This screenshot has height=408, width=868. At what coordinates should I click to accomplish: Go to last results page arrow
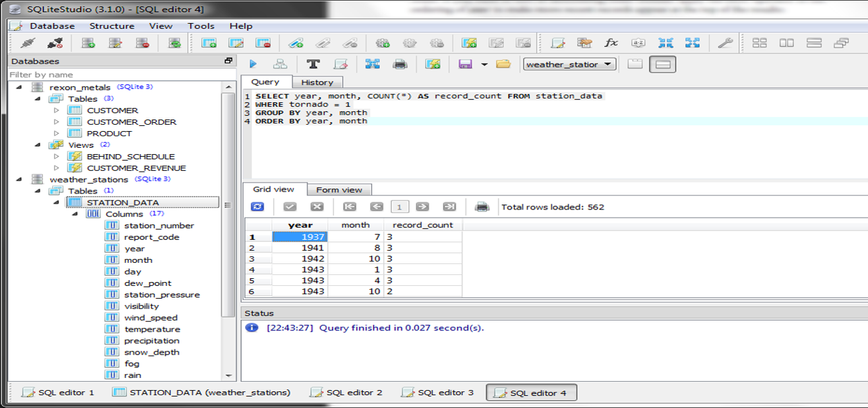[449, 207]
